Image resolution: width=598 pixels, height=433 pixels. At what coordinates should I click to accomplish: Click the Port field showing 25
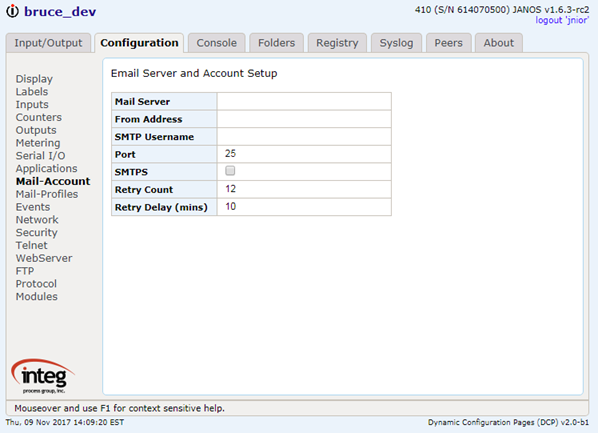tap(304, 154)
